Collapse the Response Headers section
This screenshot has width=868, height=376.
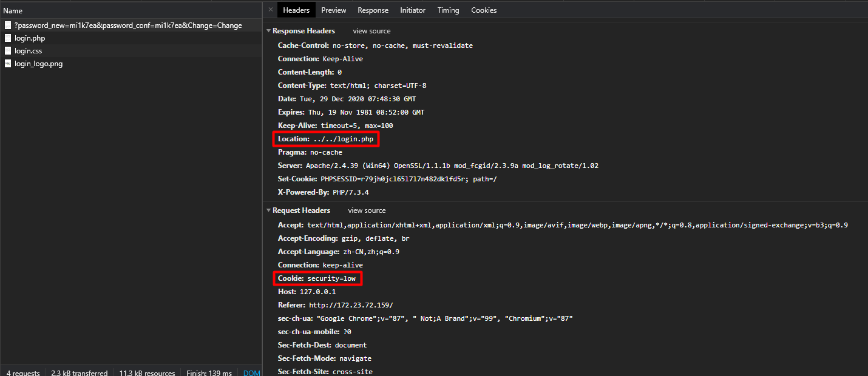pos(269,31)
